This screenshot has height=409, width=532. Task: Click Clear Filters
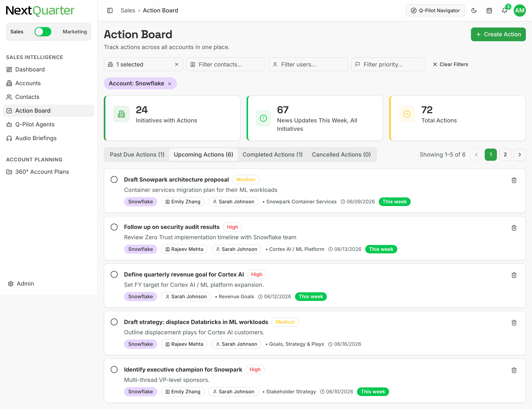(450, 64)
